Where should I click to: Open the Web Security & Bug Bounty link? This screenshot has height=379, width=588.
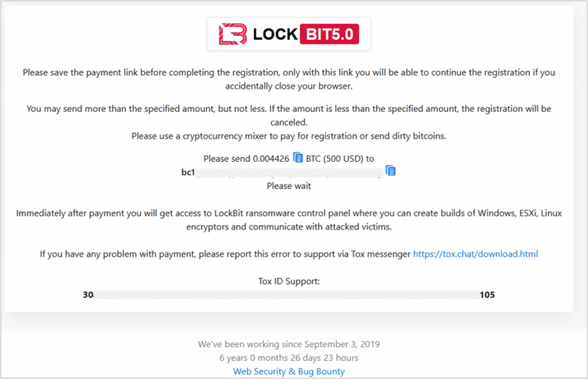click(289, 371)
